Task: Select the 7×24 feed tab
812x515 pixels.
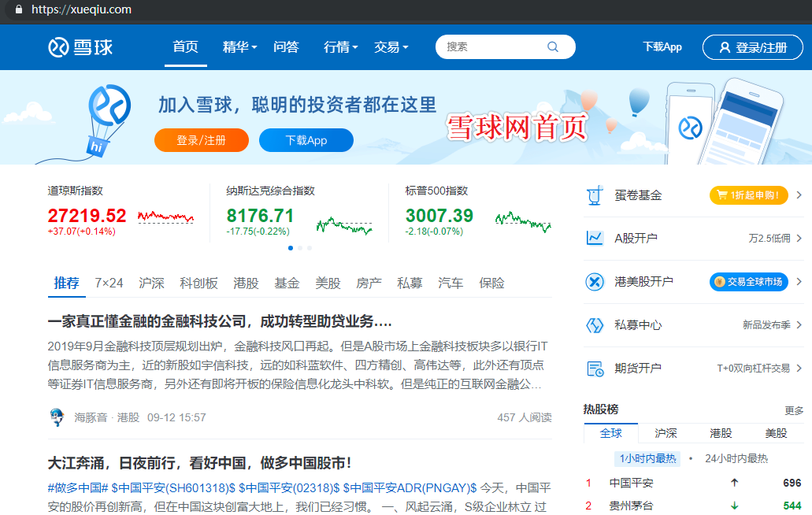Action: 109,283
